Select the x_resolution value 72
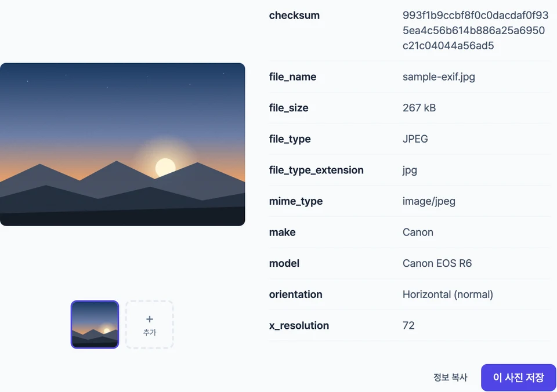Image resolution: width=557 pixels, height=392 pixels. point(408,325)
